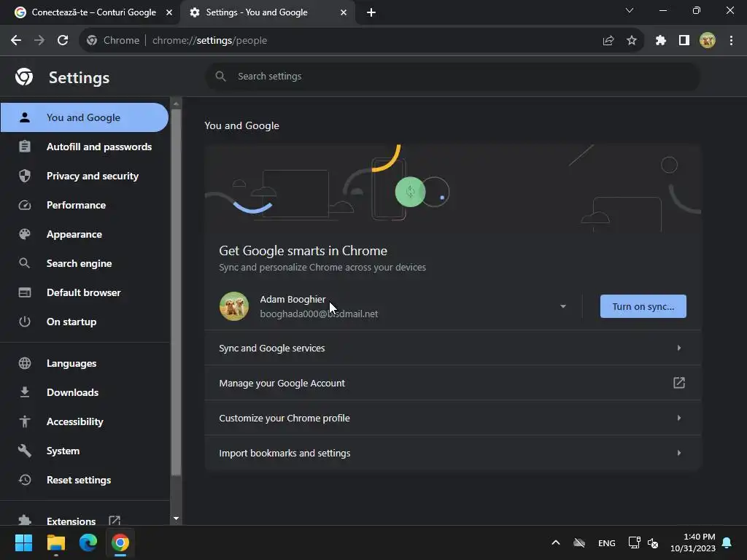Click the Reset settings history icon

click(x=25, y=480)
